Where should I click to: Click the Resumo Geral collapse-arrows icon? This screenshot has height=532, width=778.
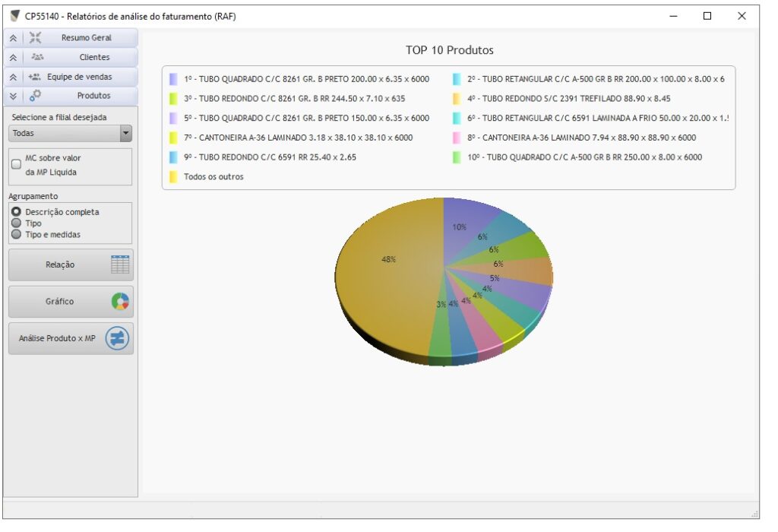[35, 38]
